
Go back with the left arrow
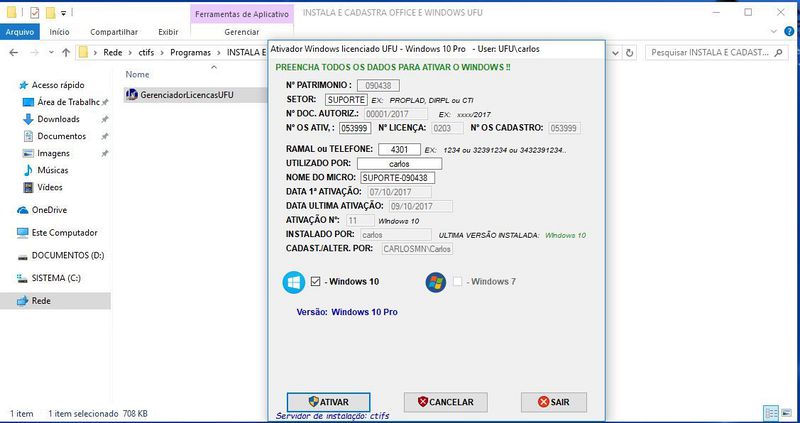(x=14, y=53)
